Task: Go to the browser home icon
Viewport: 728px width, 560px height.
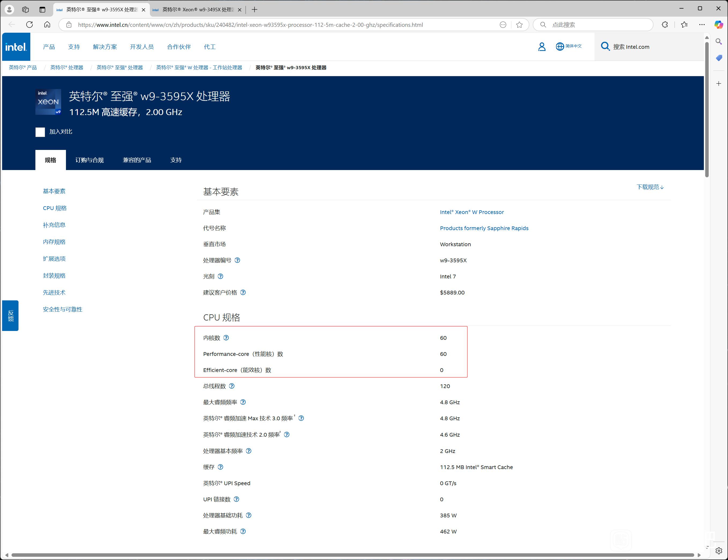Action: tap(47, 25)
